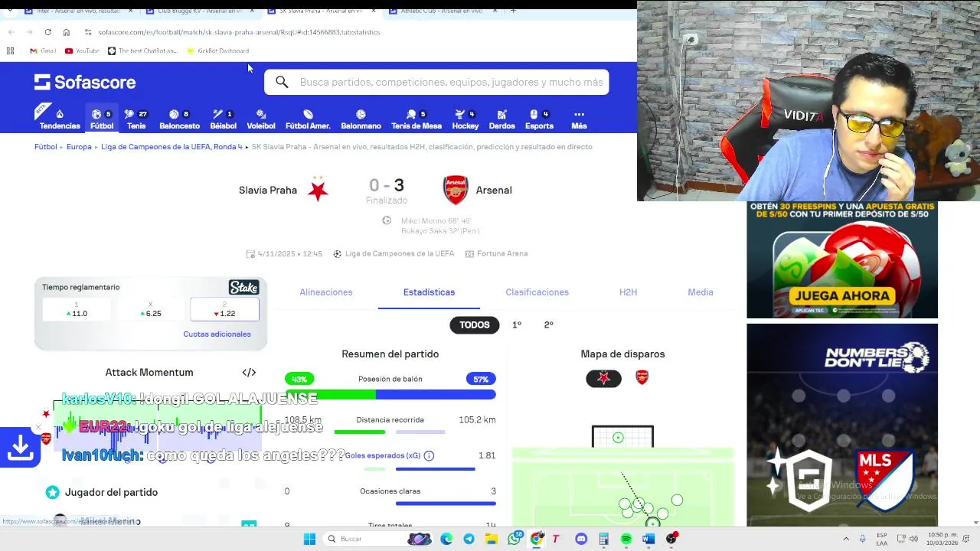Click the Fútbol breadcrumb link
Screen dimensions: 980x551
coord(46,147)
